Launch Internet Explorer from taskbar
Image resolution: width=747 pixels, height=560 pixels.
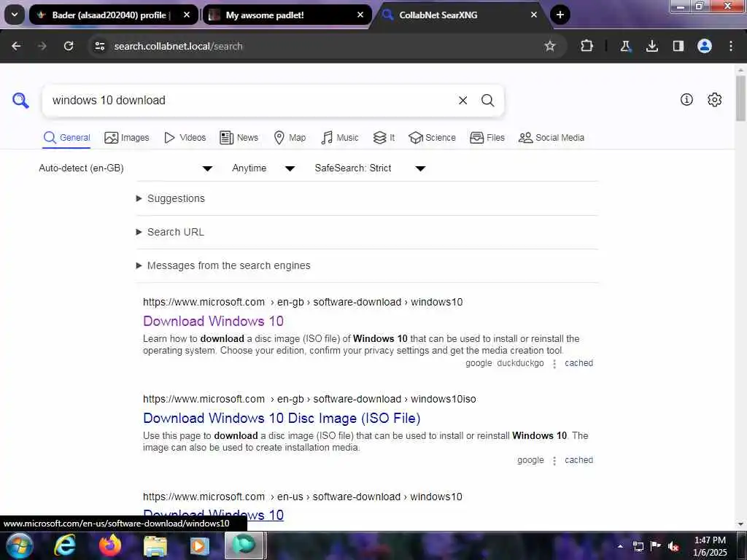point(65,545)
